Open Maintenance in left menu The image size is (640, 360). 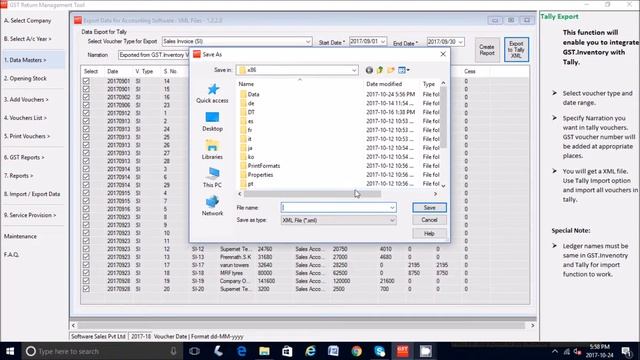point(20,236)
